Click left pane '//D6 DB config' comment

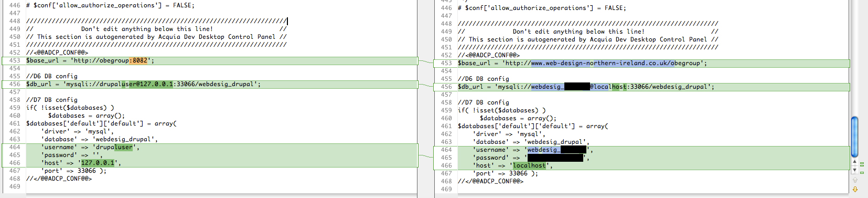click(x=52, y=76)
